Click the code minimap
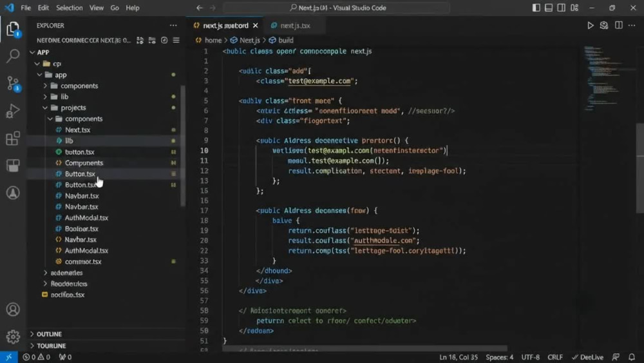The image size is (644, 363). tap(609, 78)
